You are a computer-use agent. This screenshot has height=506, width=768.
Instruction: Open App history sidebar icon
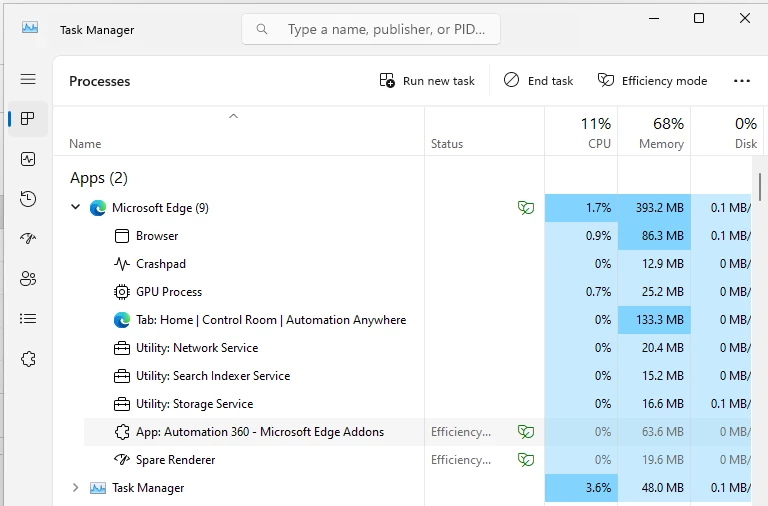tap(28, 199)
